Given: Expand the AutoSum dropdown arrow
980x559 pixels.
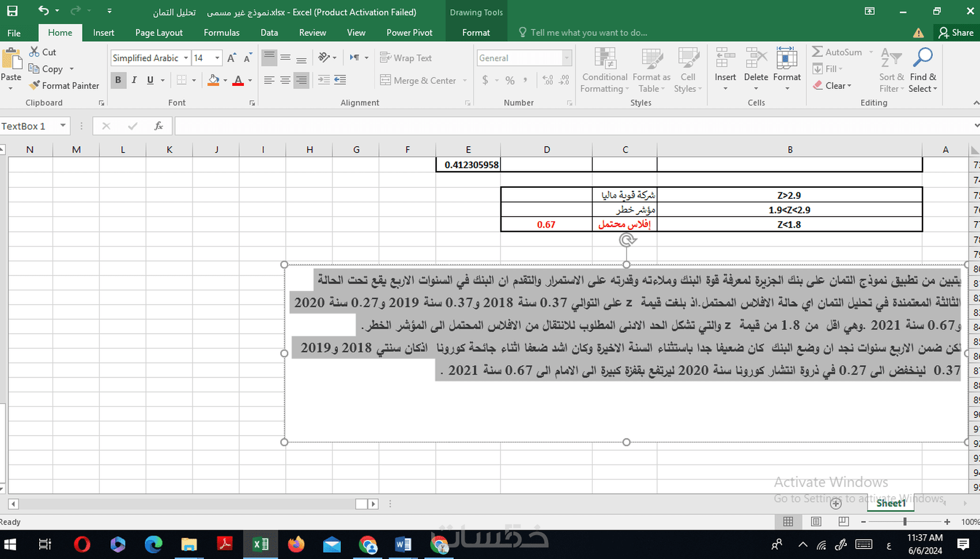Looking at the screenshot, I should [x=870, y=52].
